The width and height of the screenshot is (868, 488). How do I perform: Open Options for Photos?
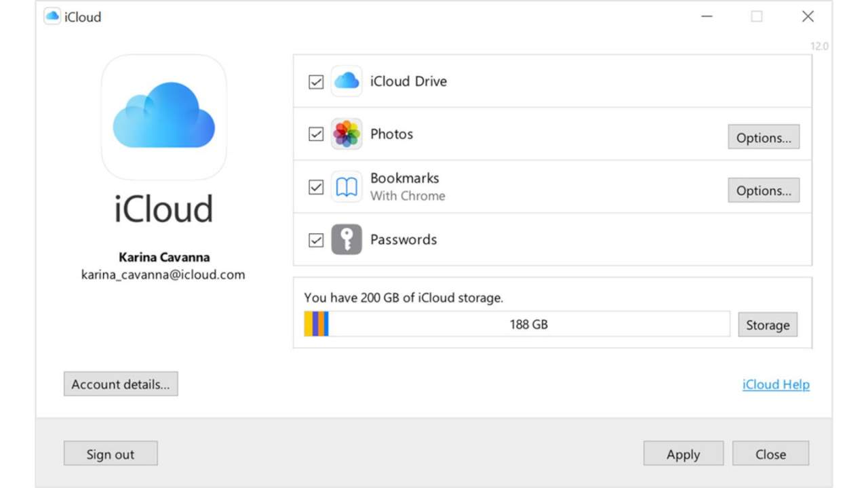[x=764, y=138]
